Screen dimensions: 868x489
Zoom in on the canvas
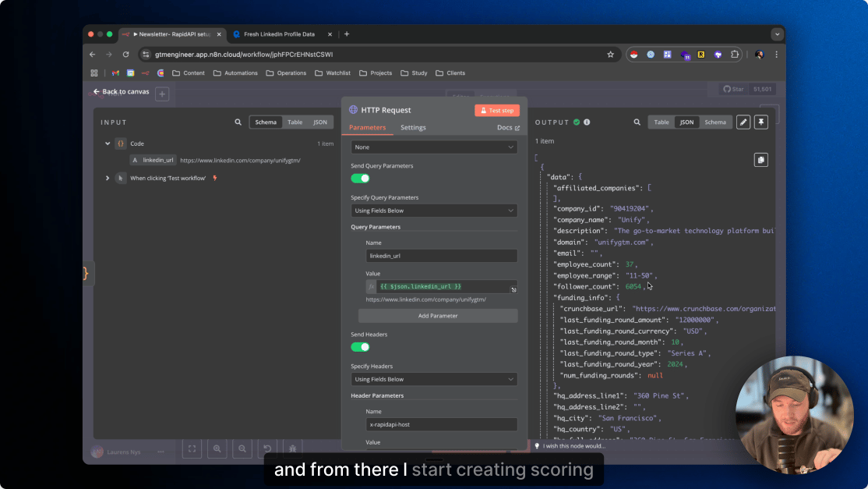[217, 448]
